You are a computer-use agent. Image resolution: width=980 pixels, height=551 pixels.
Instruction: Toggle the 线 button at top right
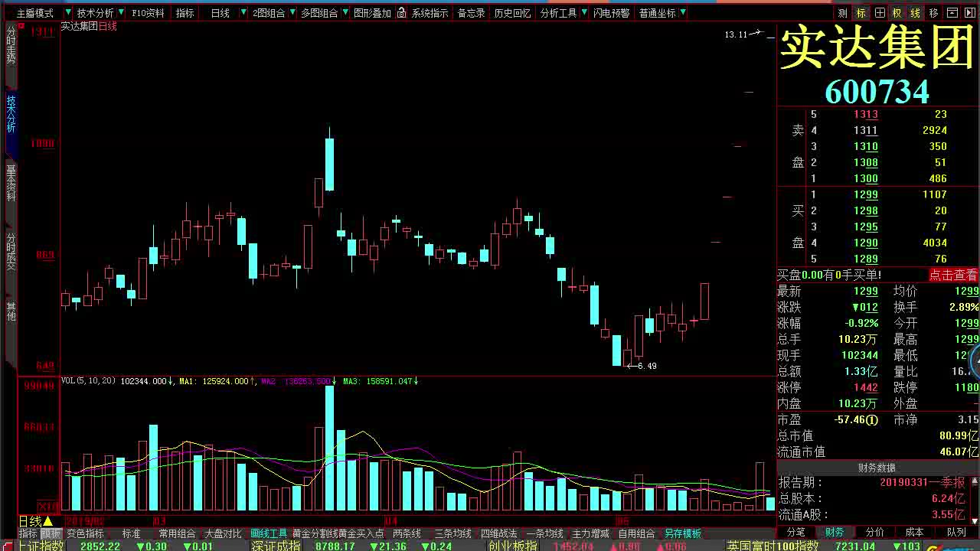915,13
